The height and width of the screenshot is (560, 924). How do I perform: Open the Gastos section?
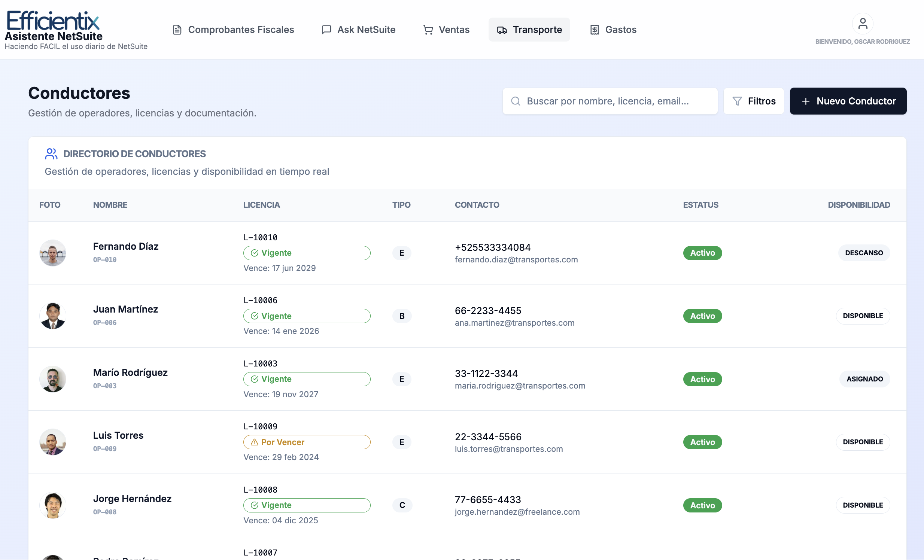click(x=613, y=30)
